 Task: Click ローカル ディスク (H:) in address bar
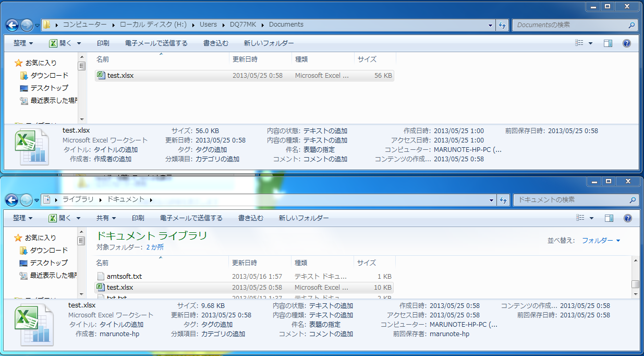[153, 25]
